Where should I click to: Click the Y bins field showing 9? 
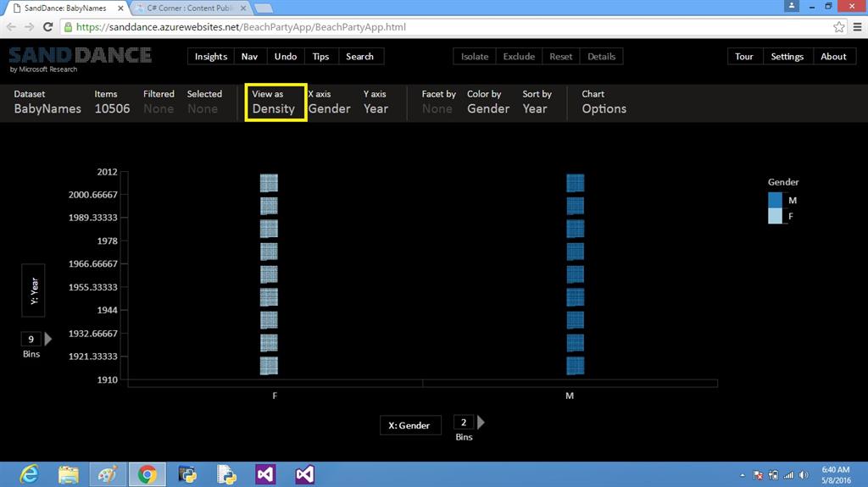pos(31,339)
